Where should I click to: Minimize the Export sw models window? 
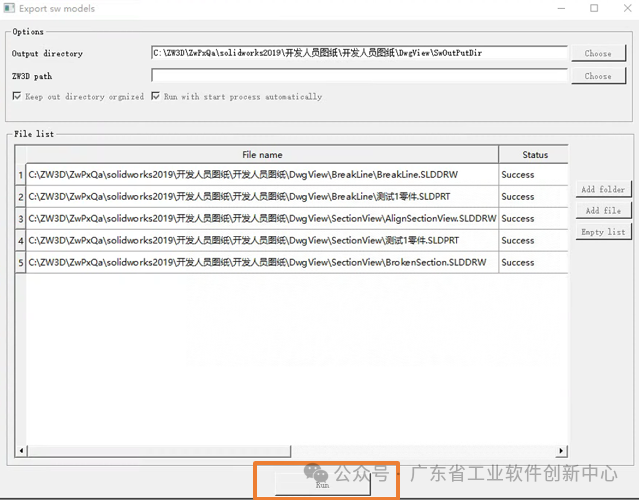point(561,8)
